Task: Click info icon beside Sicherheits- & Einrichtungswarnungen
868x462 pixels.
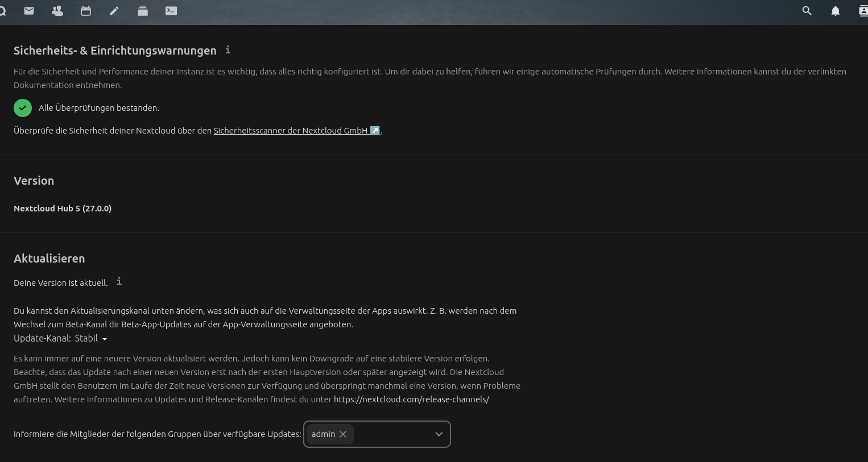Action: pyautogui.click(x=228, y=50)
